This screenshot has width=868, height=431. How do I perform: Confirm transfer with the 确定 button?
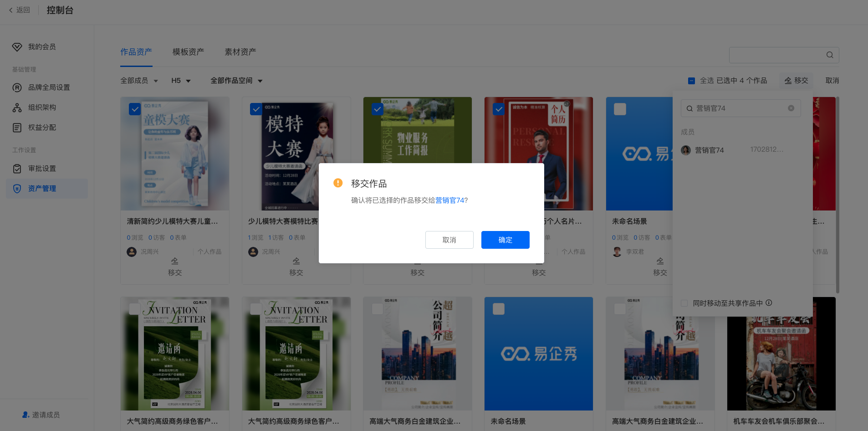tap(505, 240)
